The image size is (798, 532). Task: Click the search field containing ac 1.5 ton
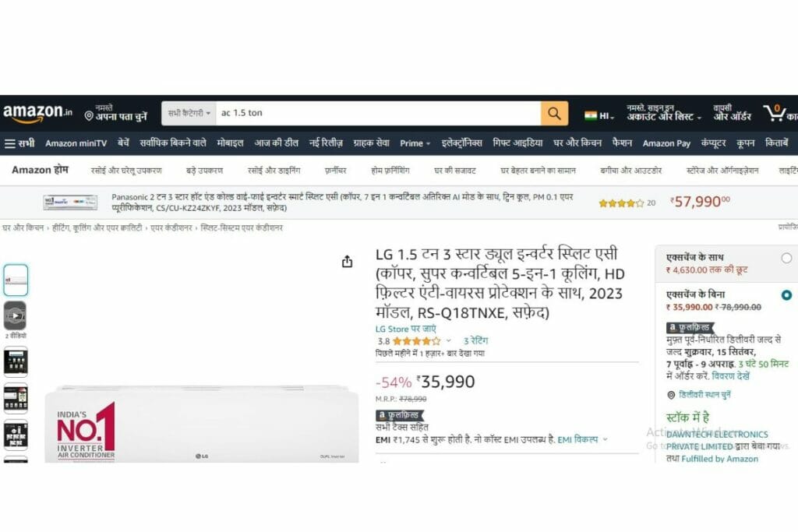[x=378, y=114]
